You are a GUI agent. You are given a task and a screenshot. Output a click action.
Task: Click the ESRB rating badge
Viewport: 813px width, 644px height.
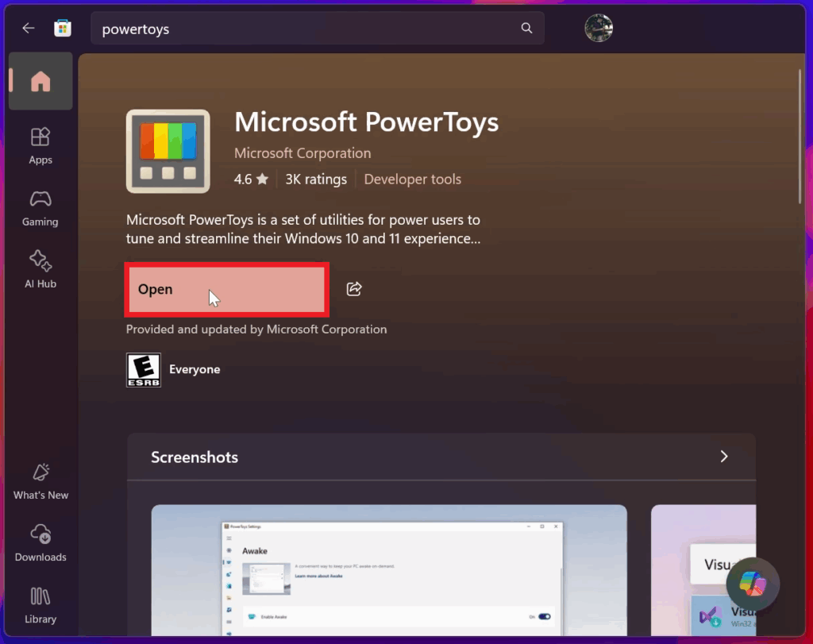point(144,370)
